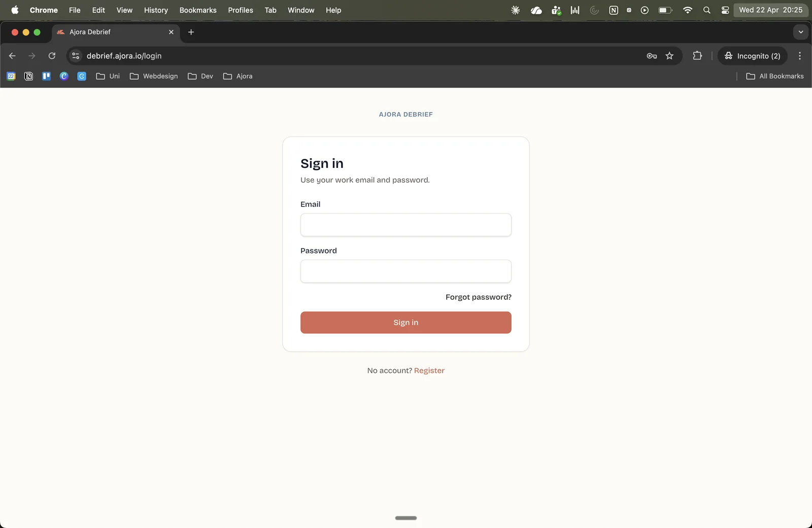This screenshot has width=812, height=528.
Task: Expand the Webdesign bookmarks folder
Action: tap(154, 76)
